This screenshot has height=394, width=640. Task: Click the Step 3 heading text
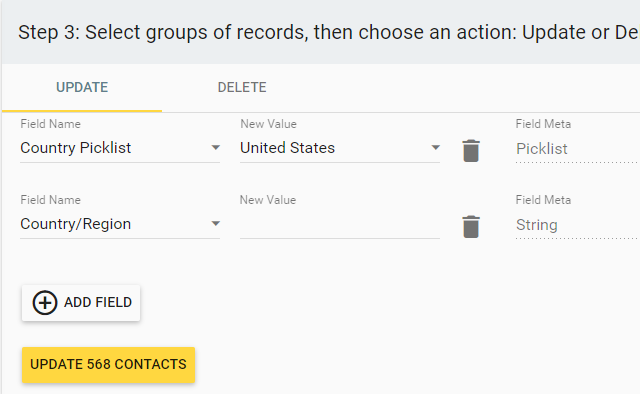pyautogui.click(x=329, y=32)
